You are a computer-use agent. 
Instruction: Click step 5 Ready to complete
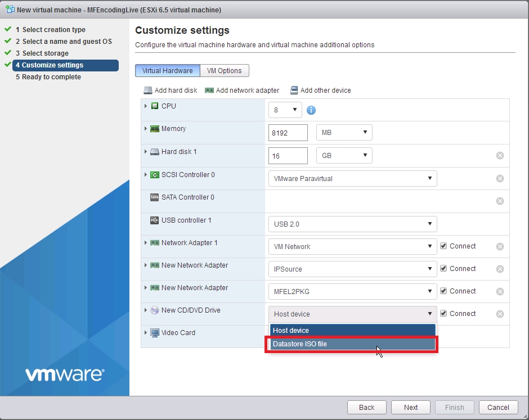point(48,77)
